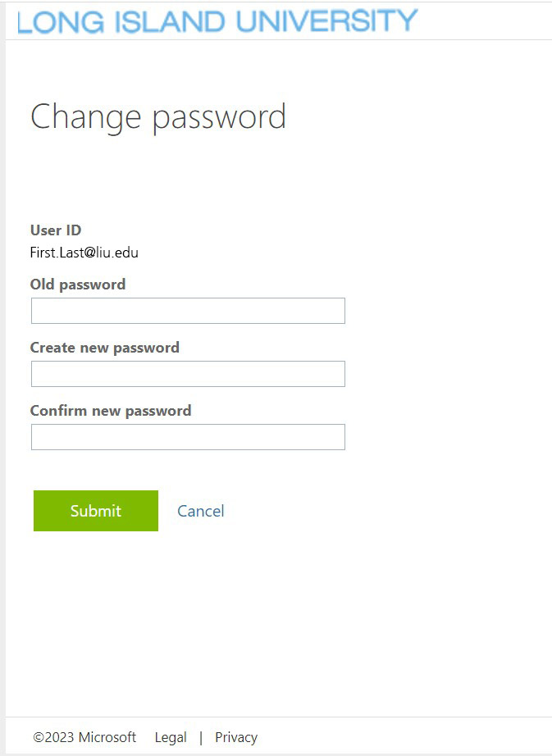
Task: Focus the Old password field
Action: [x=188, y=311]
